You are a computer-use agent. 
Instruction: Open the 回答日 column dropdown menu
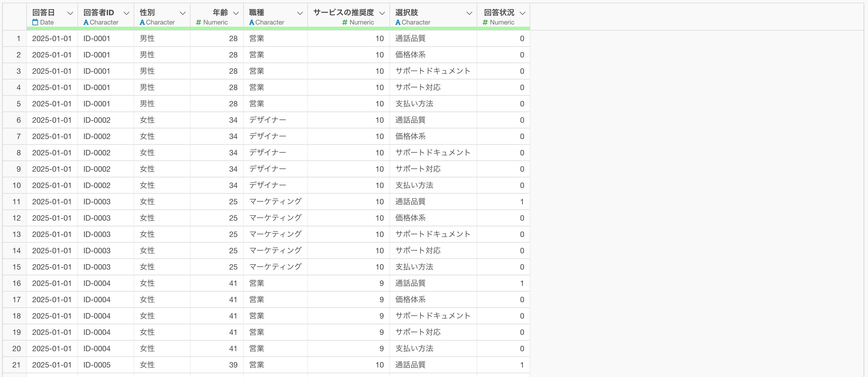[x=70, y=13]
